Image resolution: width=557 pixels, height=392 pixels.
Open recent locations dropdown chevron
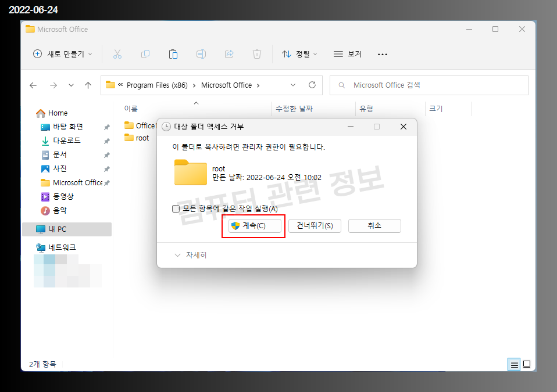pos(71,85)
